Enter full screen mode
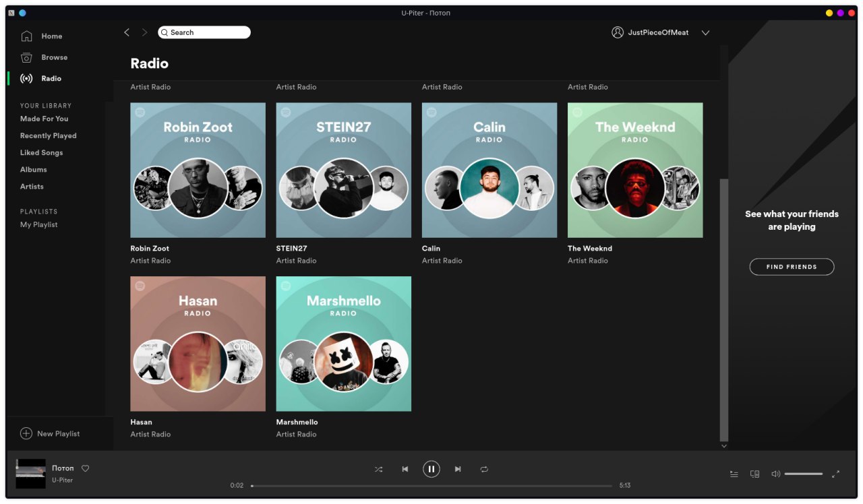The image size is (863, 504). (835, 474)
